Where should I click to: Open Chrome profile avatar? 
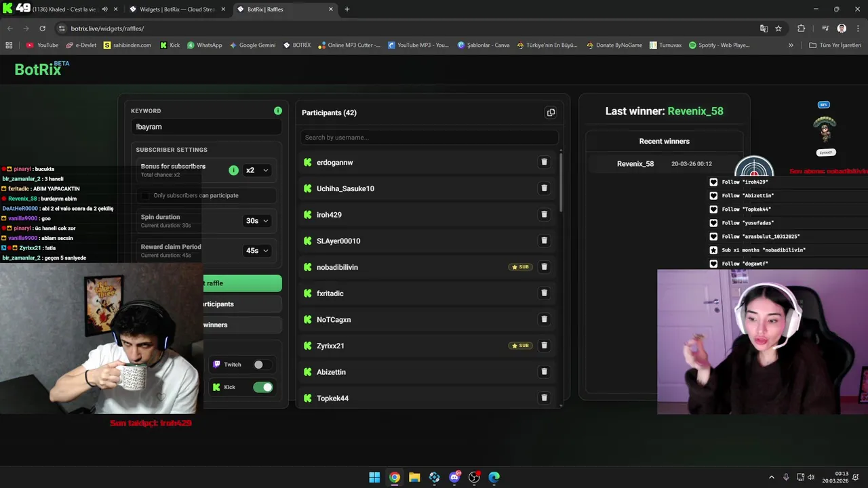point(842,28)
